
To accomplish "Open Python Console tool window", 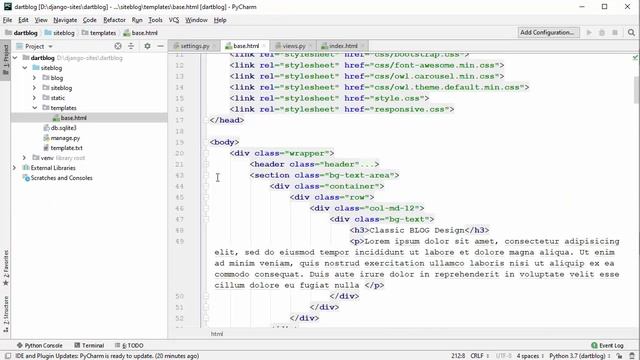I will (40, 345).
